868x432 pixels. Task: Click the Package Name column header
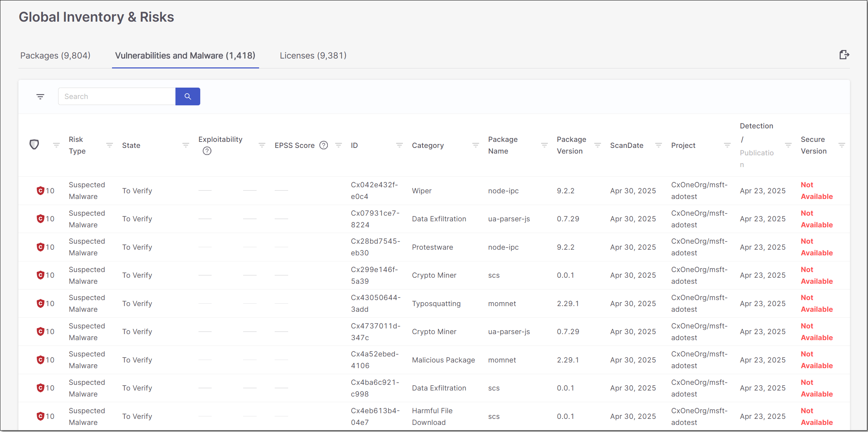pyautogui.click(x=503, y=145)
